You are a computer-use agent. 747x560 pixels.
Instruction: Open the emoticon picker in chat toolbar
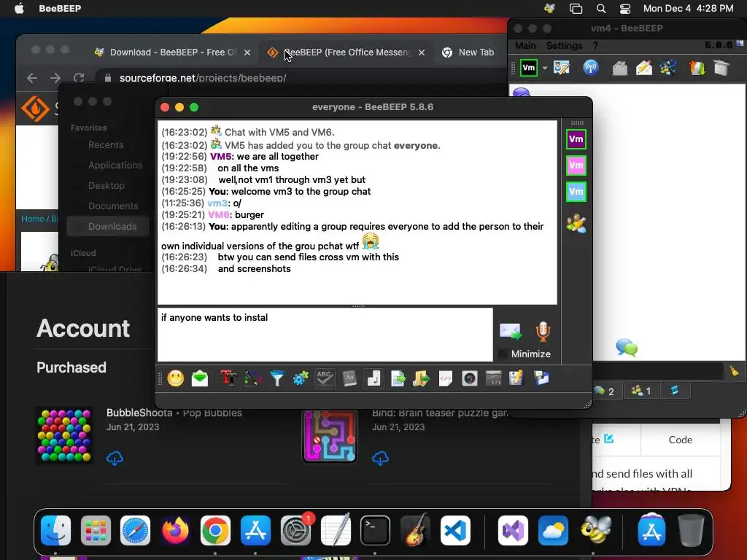[175, 378]
